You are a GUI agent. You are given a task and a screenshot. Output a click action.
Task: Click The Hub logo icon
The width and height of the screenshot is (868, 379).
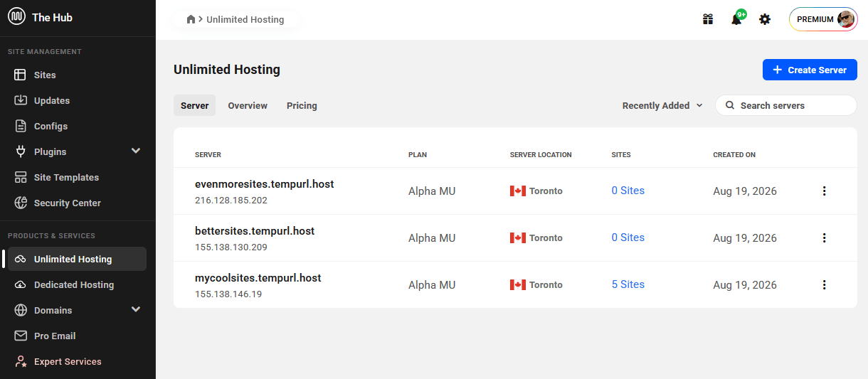click(x=16, y=17)
